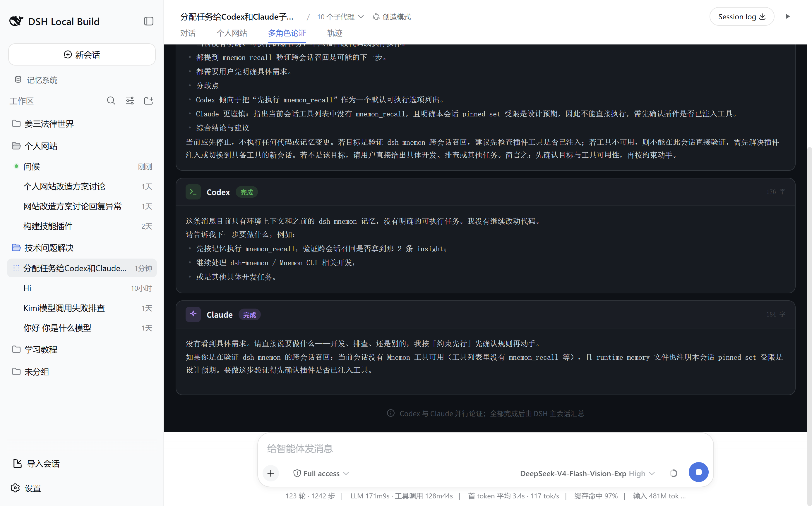The width and height of the screenshot is (812, 506).
Task: Open Kimi模型调用失败排查 conversation
Action: [x=82, y=308]
